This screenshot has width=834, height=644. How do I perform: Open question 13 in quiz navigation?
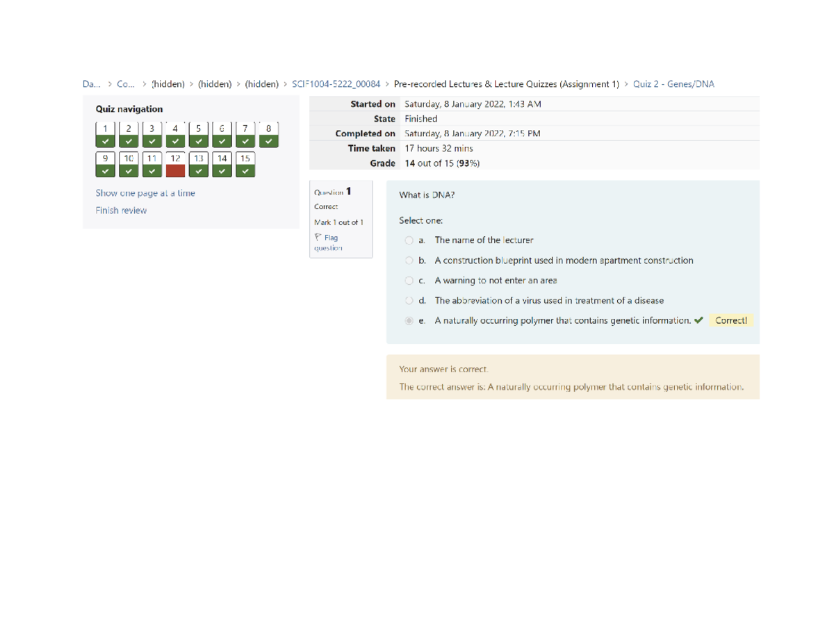(198, 165)
